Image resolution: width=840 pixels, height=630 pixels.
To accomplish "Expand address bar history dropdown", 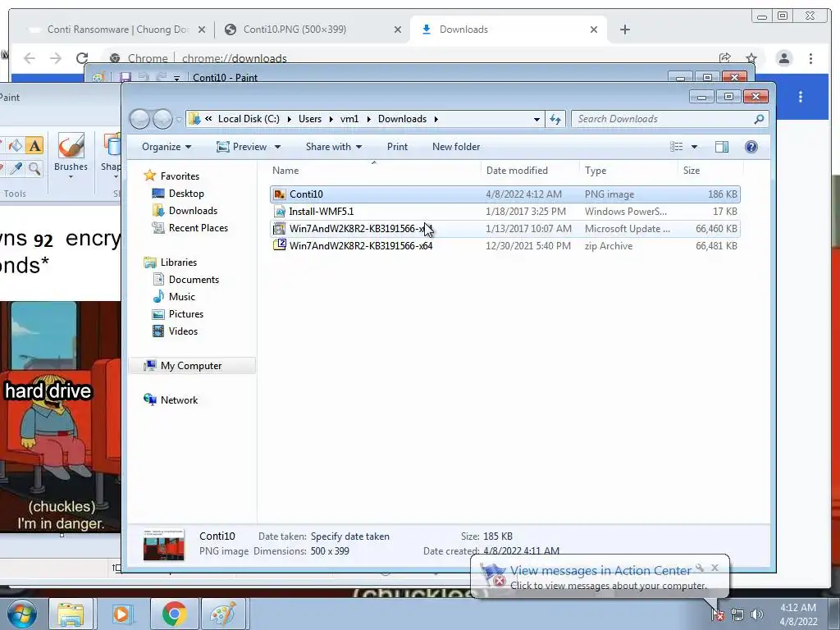I will (x=536, y=119).
